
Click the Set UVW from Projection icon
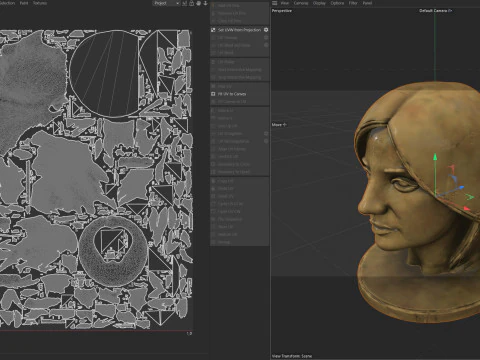point(213,30)
